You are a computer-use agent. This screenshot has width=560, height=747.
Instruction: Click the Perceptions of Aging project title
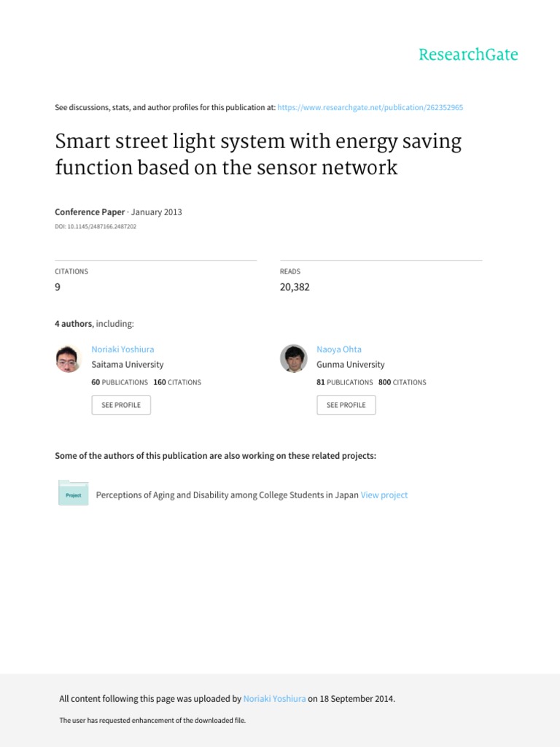point(227,495)
